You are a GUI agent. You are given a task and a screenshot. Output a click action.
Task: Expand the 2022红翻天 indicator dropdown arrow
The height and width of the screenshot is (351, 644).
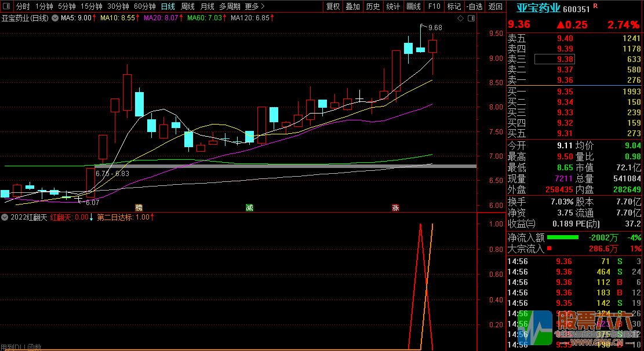pos(5,218)
